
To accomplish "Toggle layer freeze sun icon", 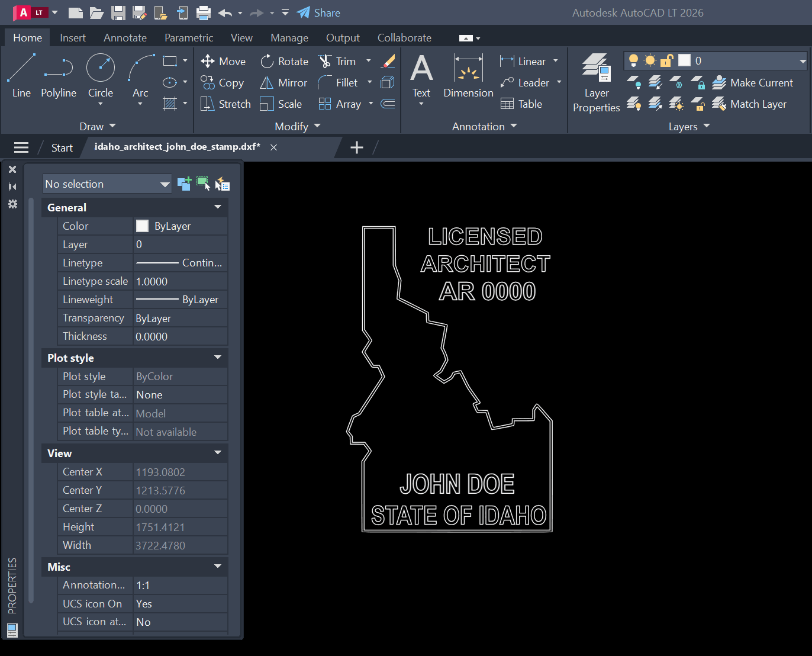I will [x=650, y=60].
